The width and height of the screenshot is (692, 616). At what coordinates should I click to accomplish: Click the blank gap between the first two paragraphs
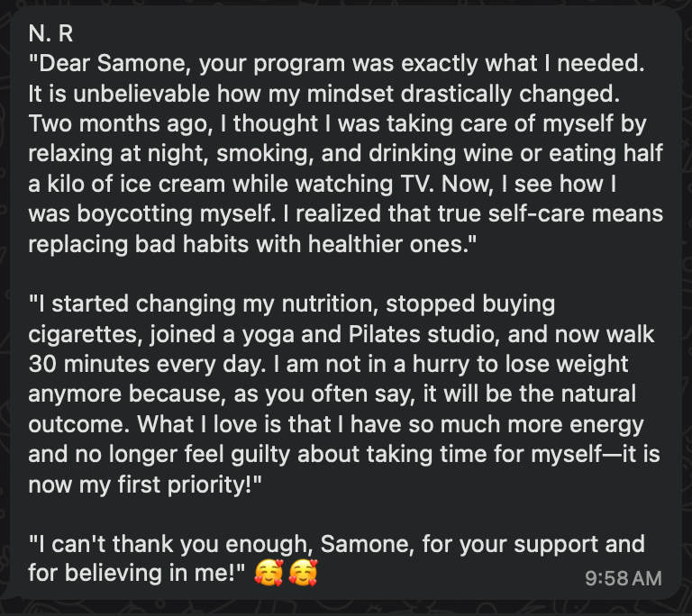point(344,274)
